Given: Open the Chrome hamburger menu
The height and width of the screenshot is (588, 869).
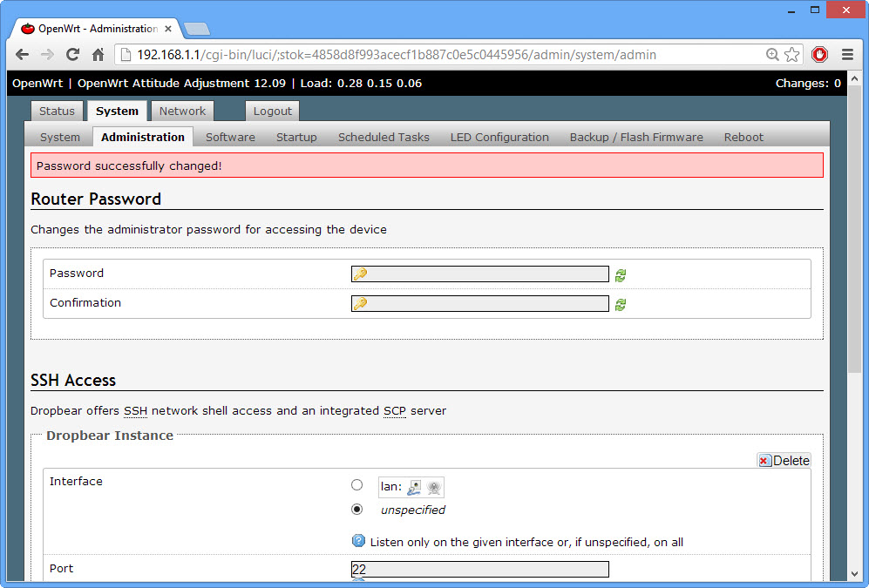Looking at the screenshot, I should pyautogui.click(x=847, y=54).
